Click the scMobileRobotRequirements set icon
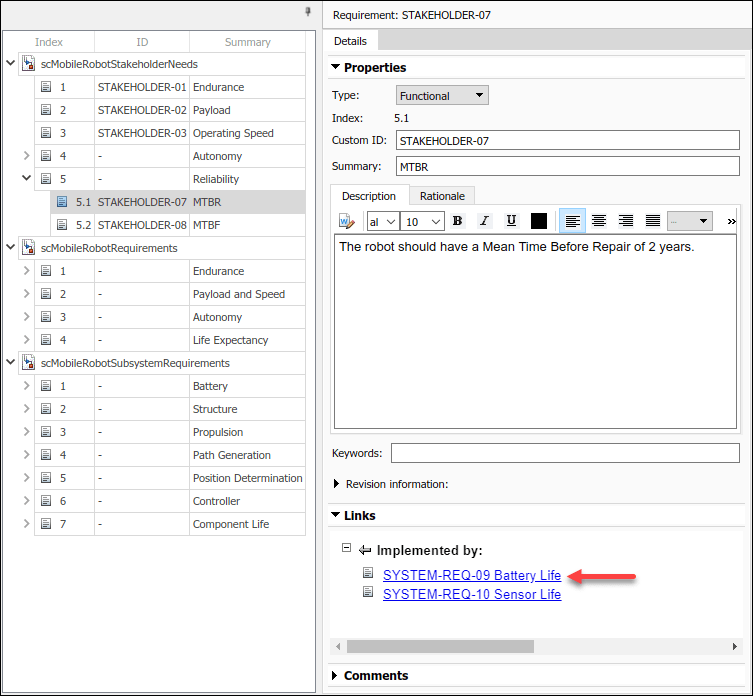 (x=28, y=248)
